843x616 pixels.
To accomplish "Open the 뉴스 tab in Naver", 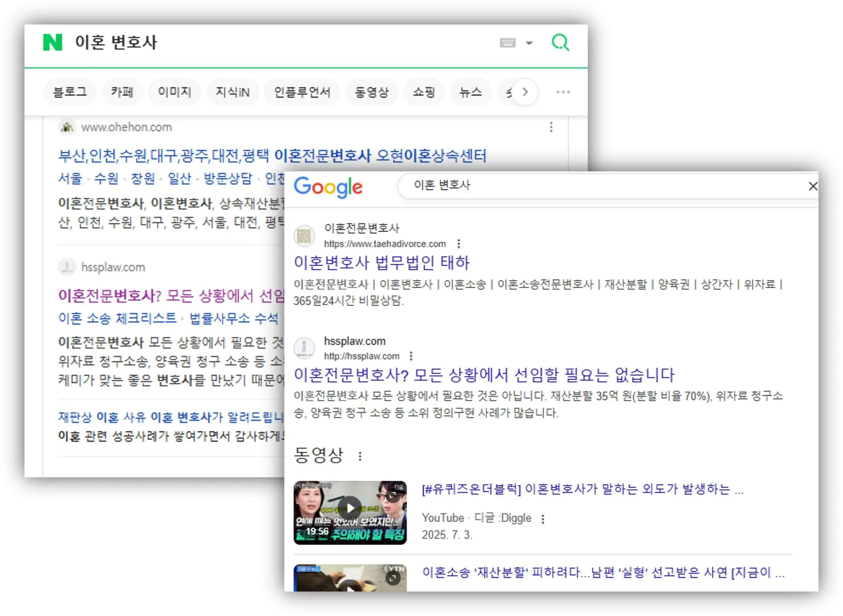I will (x=470, y=92).
